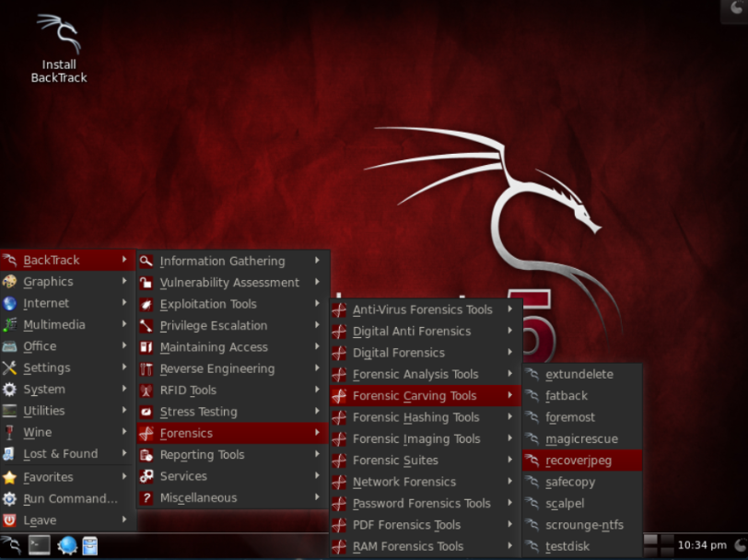Launch recoverjpeg from the carving tools
Image resolution: width=748 pixels, height=560 pixels.
(582, 461)
